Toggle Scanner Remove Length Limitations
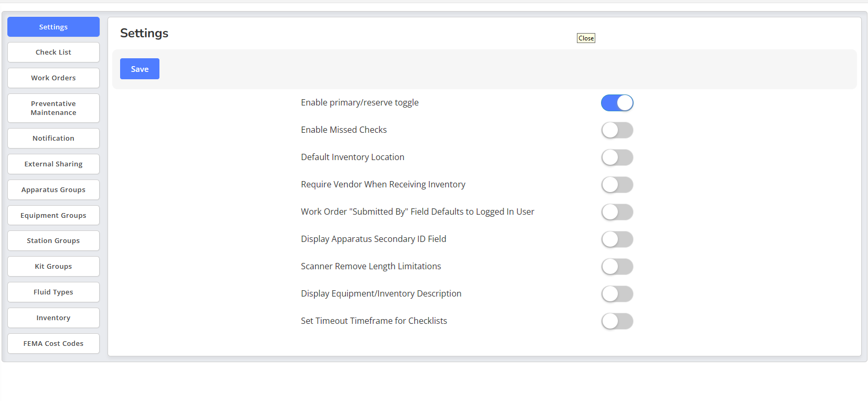 (x=617, y=267)
